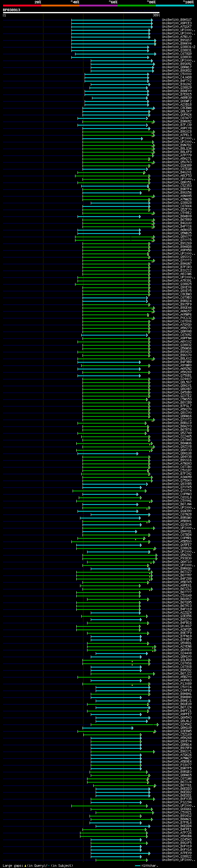Select the UniRef100_Q8LSK7 label
The image size is (197, 868).
point(176,111)
